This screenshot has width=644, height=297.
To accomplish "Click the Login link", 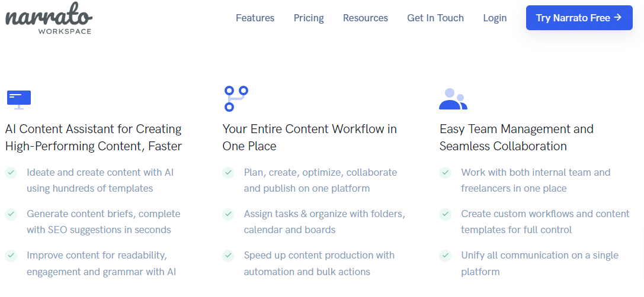I will pyautogui.click(x=495, y=18).
